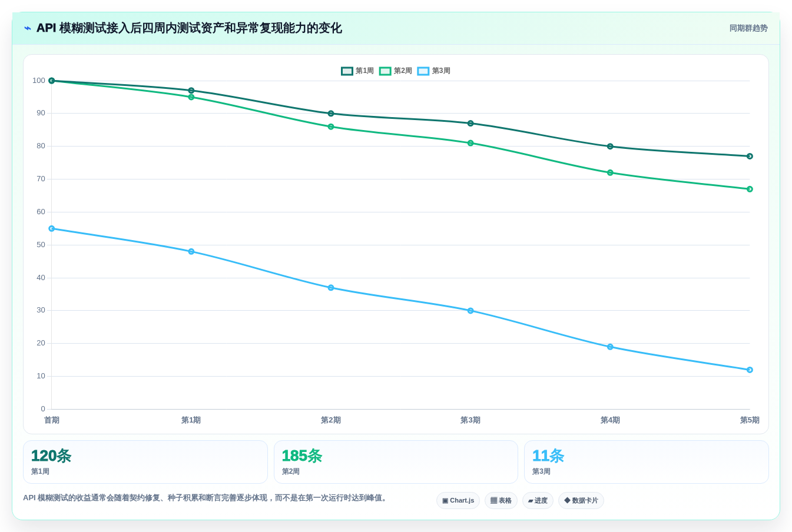Open the 120条 第1周 data card
This screenshot has height=532, width=792.
click(145, 462)
